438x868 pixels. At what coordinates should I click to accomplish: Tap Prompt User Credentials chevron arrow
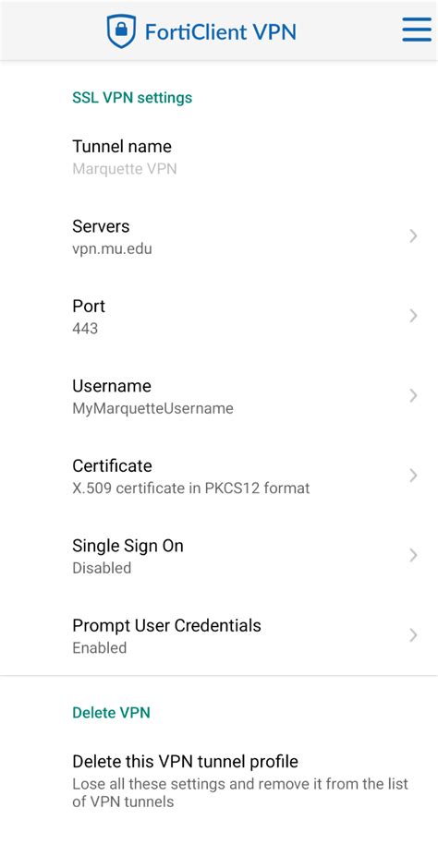pos(413,635)
